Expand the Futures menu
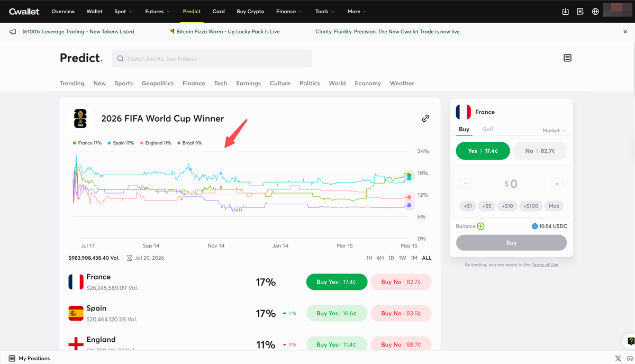 tap(158, 11)
